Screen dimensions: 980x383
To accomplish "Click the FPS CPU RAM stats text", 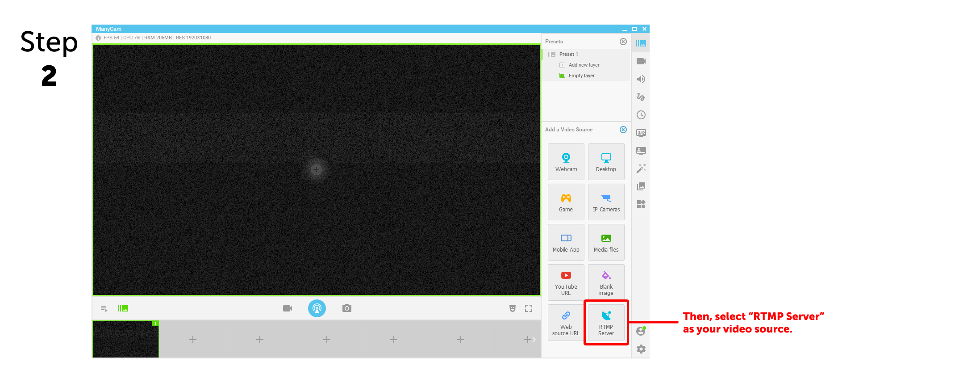I will 157,38.
